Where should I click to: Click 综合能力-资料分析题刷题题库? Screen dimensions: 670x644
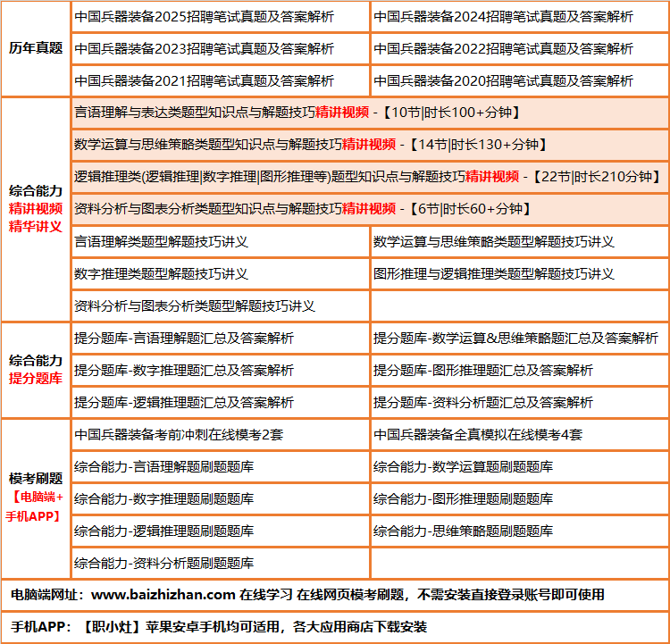tap(164, 564)
